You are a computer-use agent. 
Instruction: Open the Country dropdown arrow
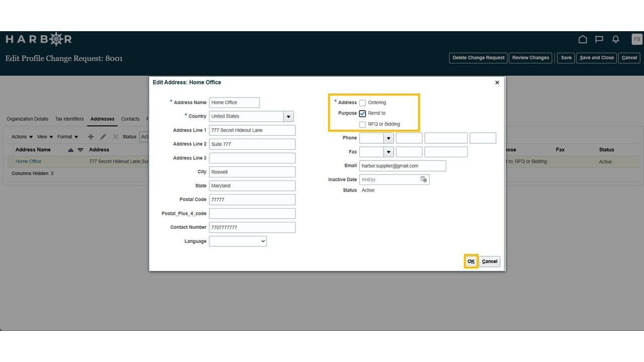click(x=288, y=117)
